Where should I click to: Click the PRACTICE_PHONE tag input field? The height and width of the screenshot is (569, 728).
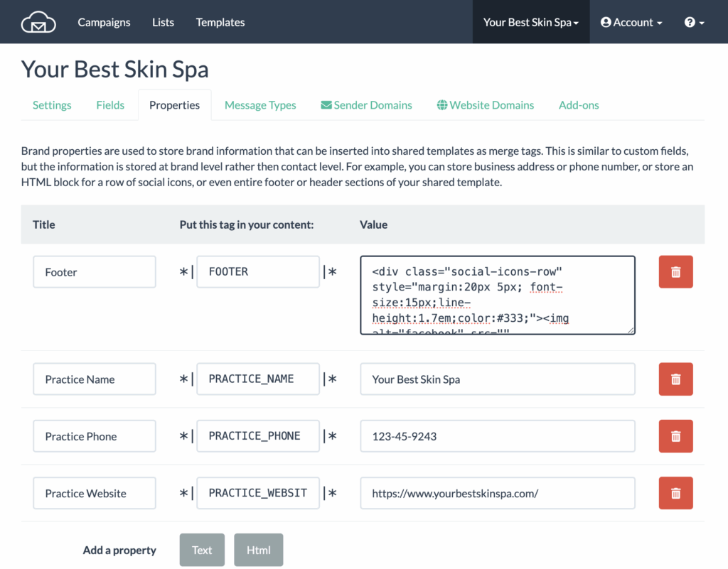pyautogui.click(x=257, y=436)
